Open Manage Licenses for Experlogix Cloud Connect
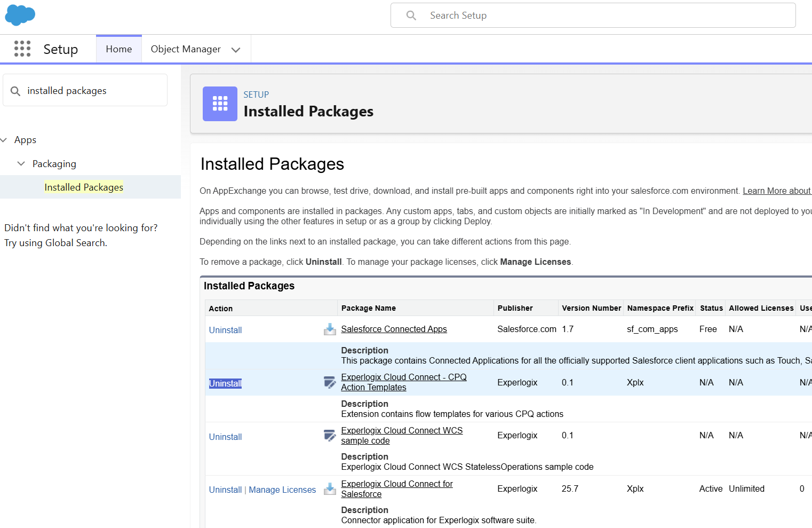Image resolution: width=812 pixels, height=528 pixels. (x=282, y=490)
